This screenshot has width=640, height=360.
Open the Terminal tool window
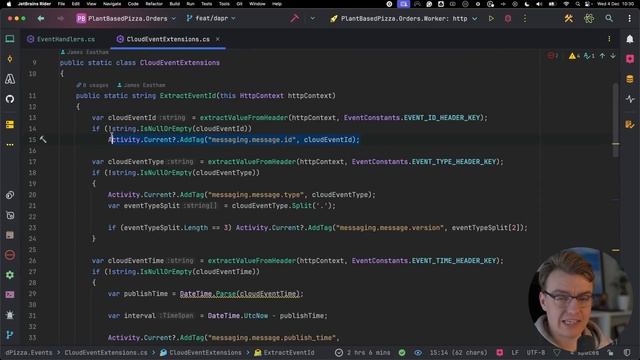(10, 294)
